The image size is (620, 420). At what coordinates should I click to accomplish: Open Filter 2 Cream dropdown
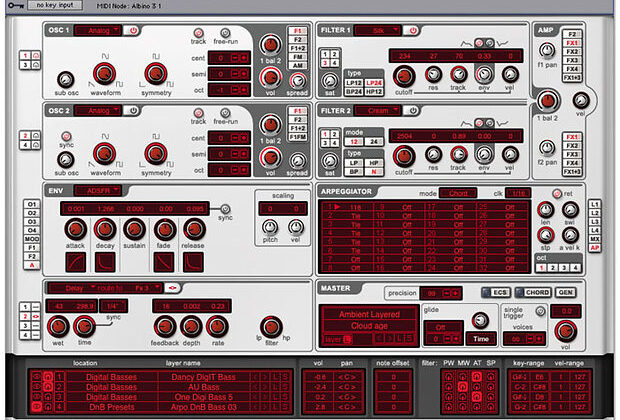[x=378, y=111]
